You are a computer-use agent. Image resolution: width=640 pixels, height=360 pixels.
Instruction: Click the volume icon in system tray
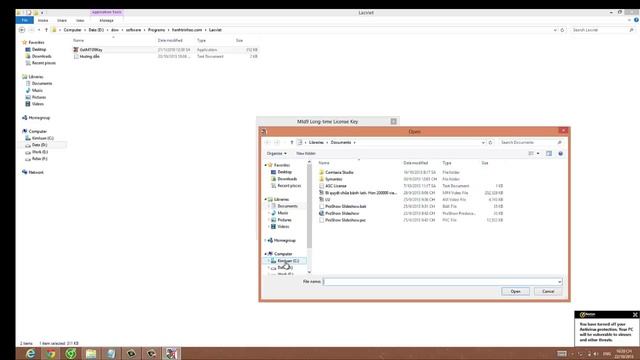coord(596,353)
